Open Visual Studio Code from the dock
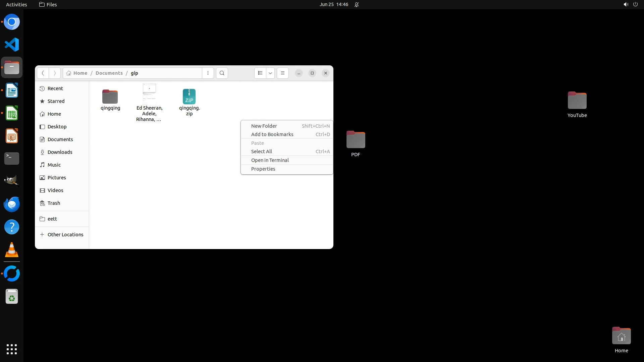644x362 pixels. (x=12, y=45)
